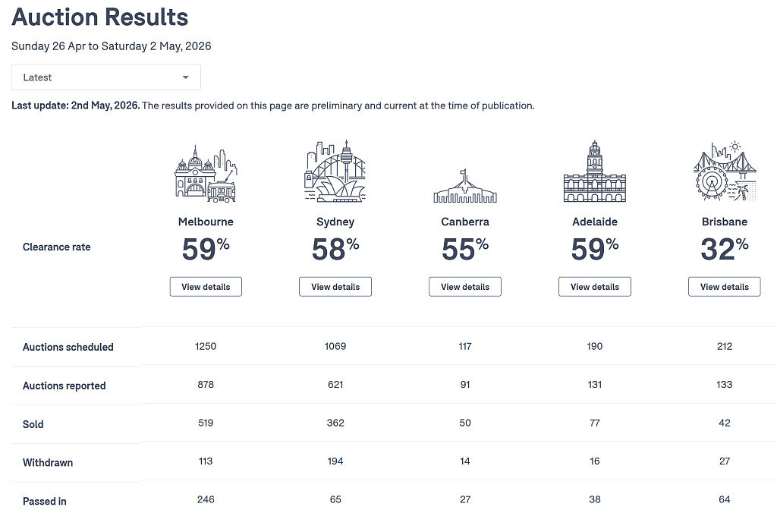Click the Adelaide town hall icon
This screenshot has height=532, width=777.
point(595,172)
